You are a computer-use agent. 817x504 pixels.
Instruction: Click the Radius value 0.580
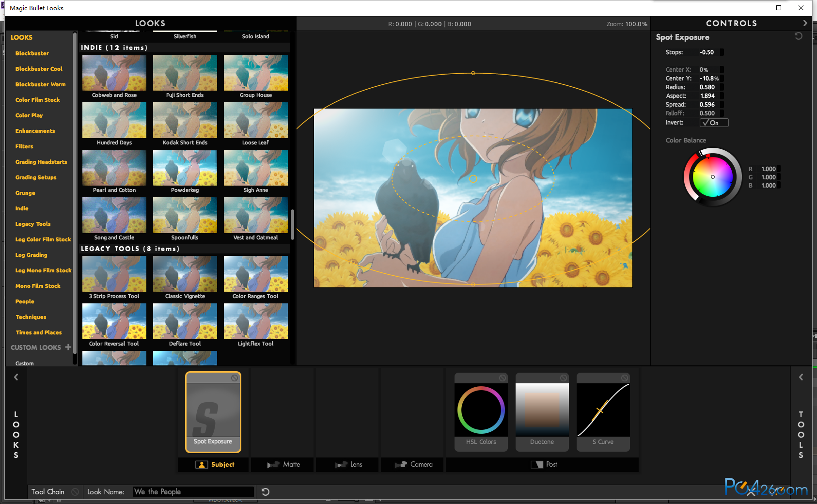click(x=707, y=87)
